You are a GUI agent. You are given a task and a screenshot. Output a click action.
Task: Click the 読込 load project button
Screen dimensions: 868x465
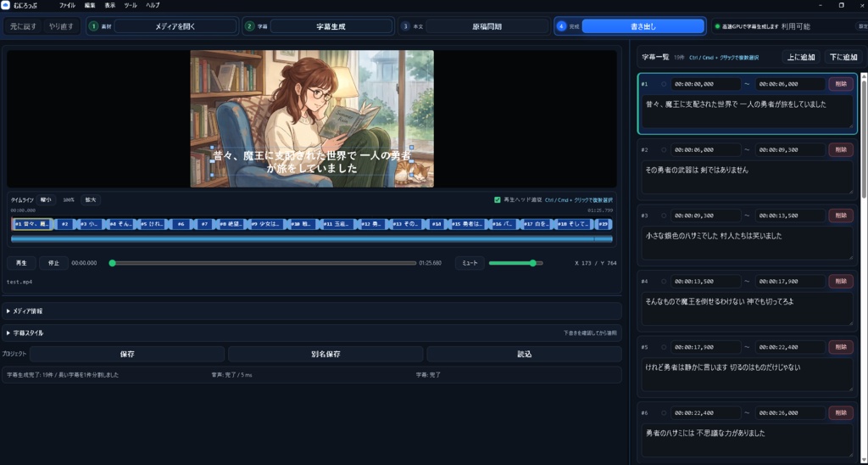click(x=524, y=354)
